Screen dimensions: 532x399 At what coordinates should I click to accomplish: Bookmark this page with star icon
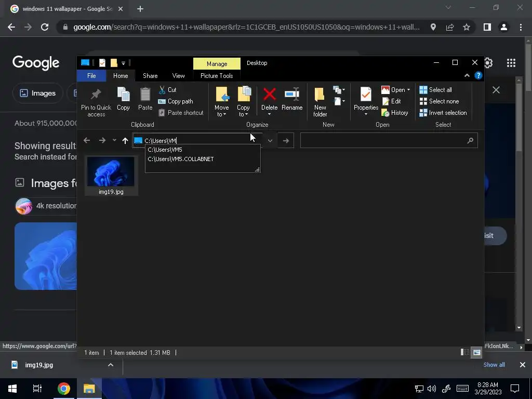point(467,27)
